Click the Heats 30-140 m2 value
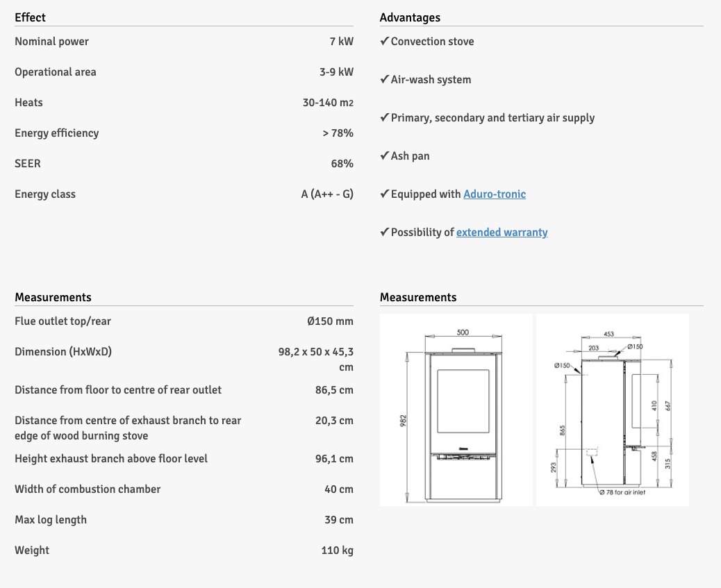This screenshot has height=588, width=721. click(x=328, y=103)
